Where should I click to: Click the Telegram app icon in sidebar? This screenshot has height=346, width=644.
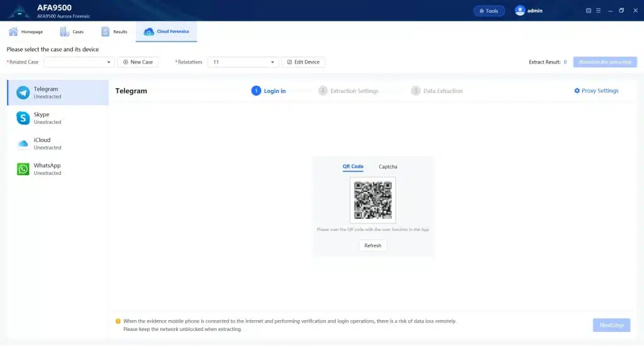[23, 92]
